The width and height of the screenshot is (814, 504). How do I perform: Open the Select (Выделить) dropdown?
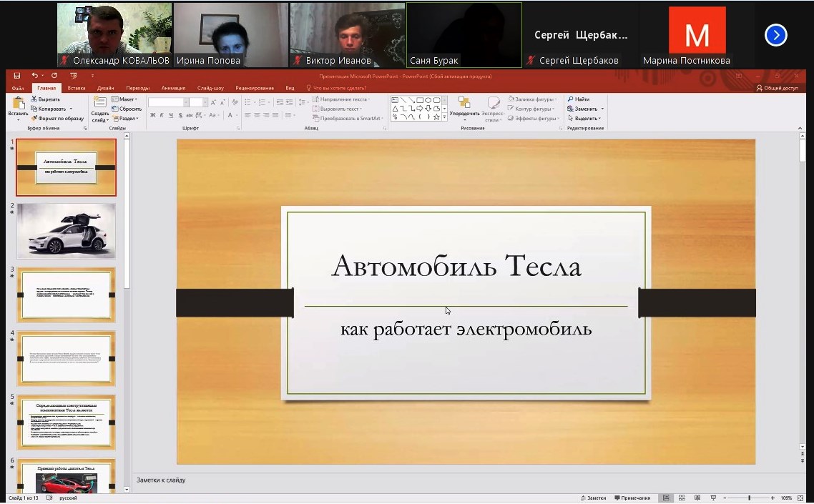[585, 119]
